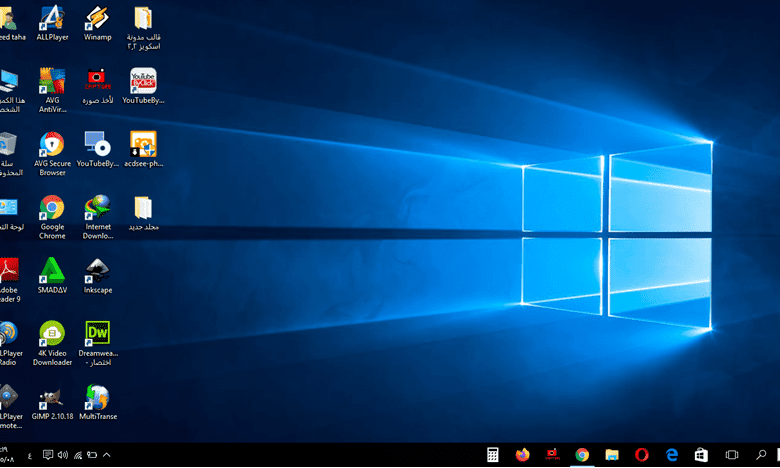Launch Opera from the taskbar

[642, 455]
